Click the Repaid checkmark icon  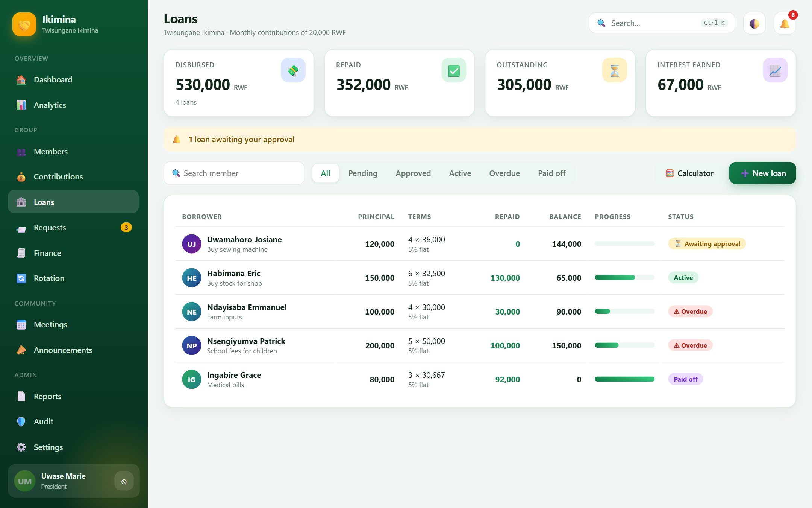tap(454, 70)
